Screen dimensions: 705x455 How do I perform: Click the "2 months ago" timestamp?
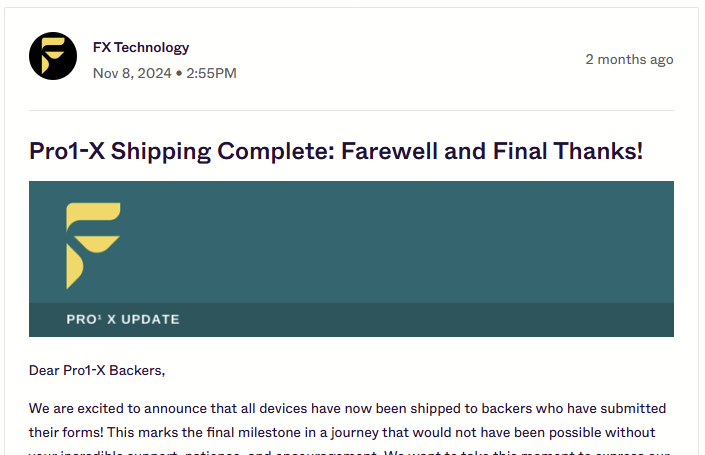point(629,59)
